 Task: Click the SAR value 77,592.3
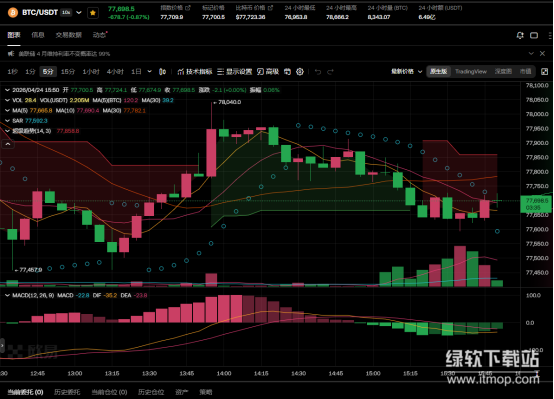tap(36, 121)
